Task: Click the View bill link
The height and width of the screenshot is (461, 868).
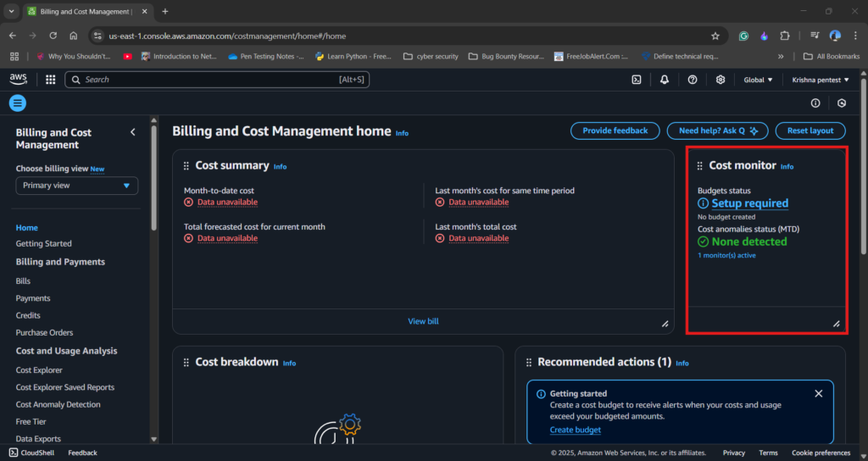Action: pyautogui.click(x=424, y=321)
